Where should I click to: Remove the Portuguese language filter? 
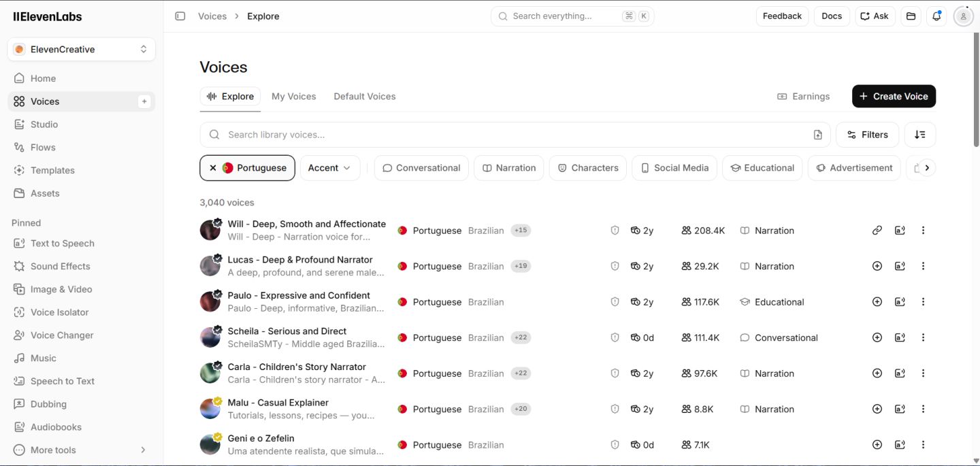click(213, 168)
